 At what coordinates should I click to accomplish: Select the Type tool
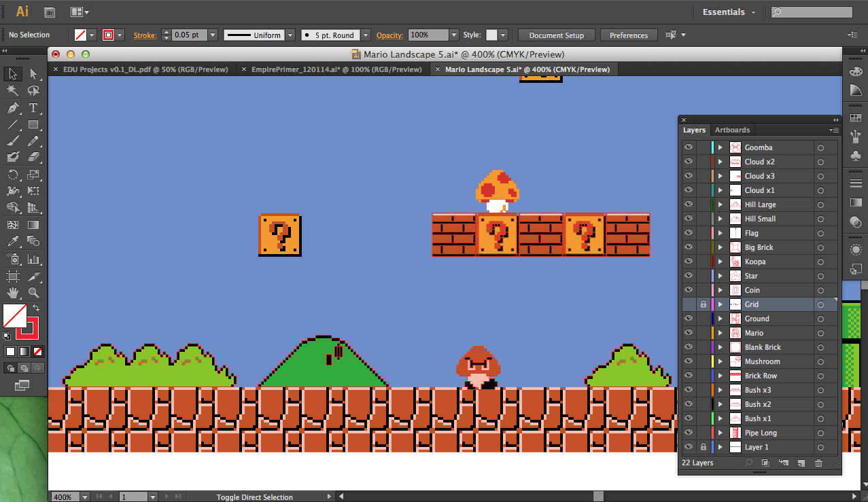[x=33, y=108]
